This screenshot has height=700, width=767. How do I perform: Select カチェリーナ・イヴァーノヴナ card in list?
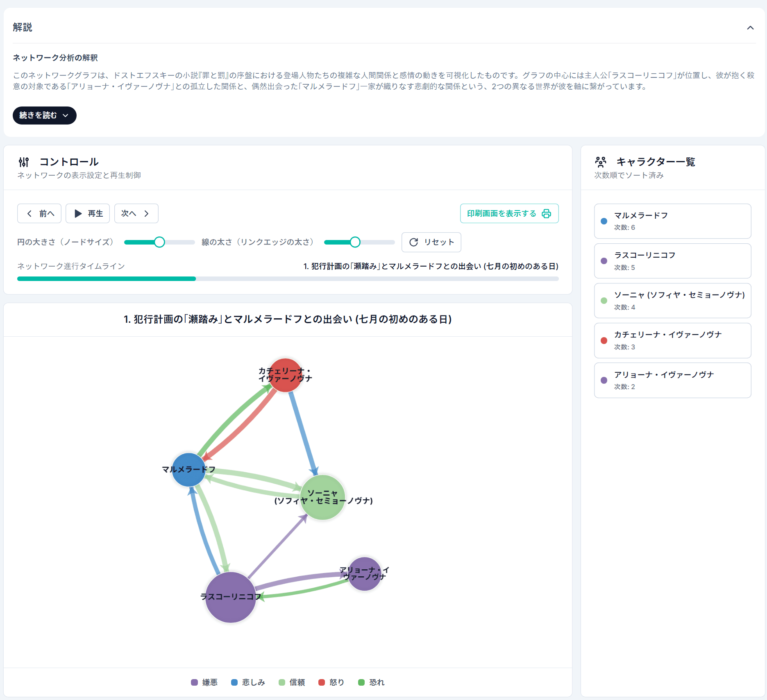point(673,340)
